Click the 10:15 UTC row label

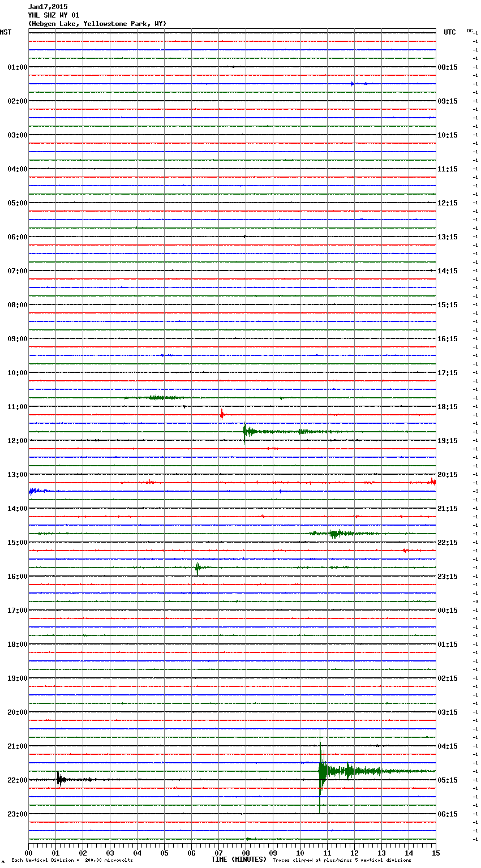click(448, 135)
